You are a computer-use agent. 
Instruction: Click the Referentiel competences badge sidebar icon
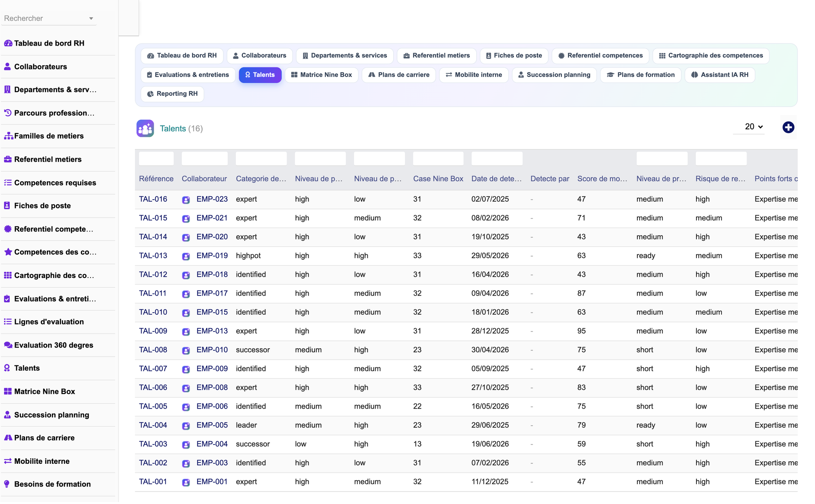tap(8, 229)
